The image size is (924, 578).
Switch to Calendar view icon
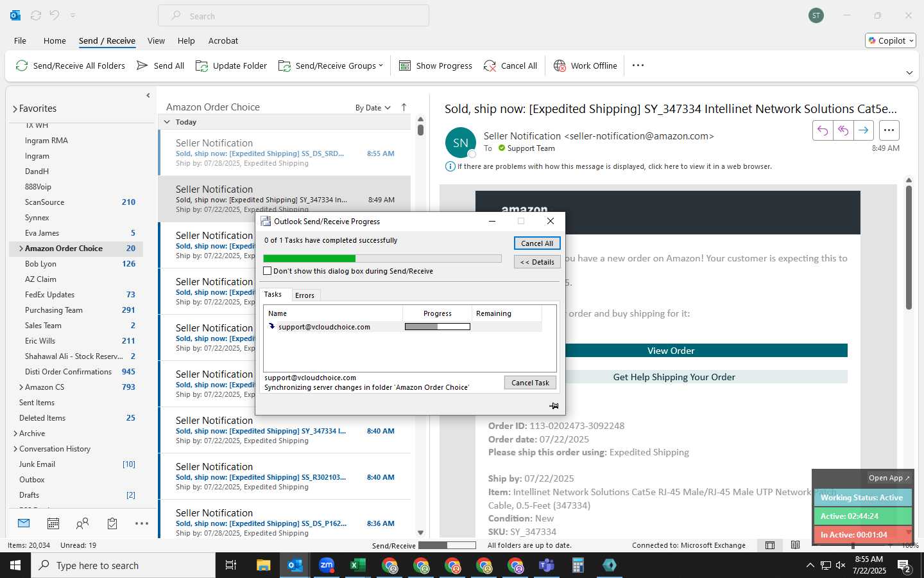(x=53, y=523)
